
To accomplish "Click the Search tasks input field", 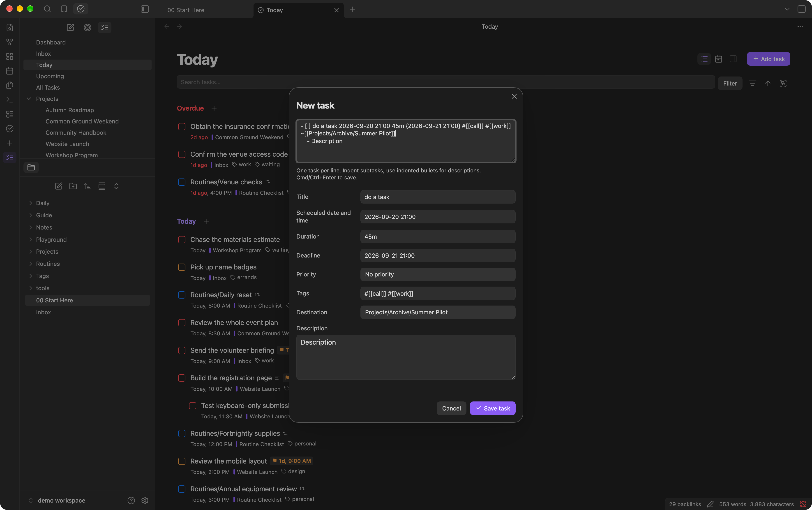I will click(x=446, y=82).
